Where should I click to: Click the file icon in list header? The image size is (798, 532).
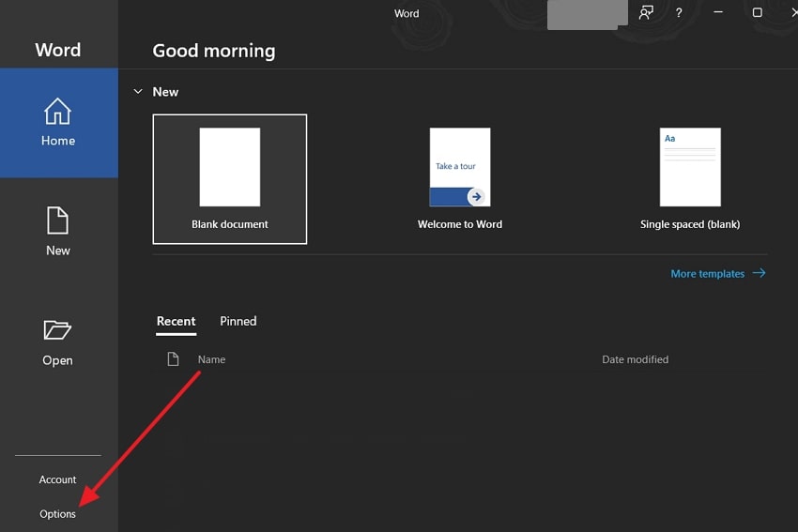pos(173,359)
